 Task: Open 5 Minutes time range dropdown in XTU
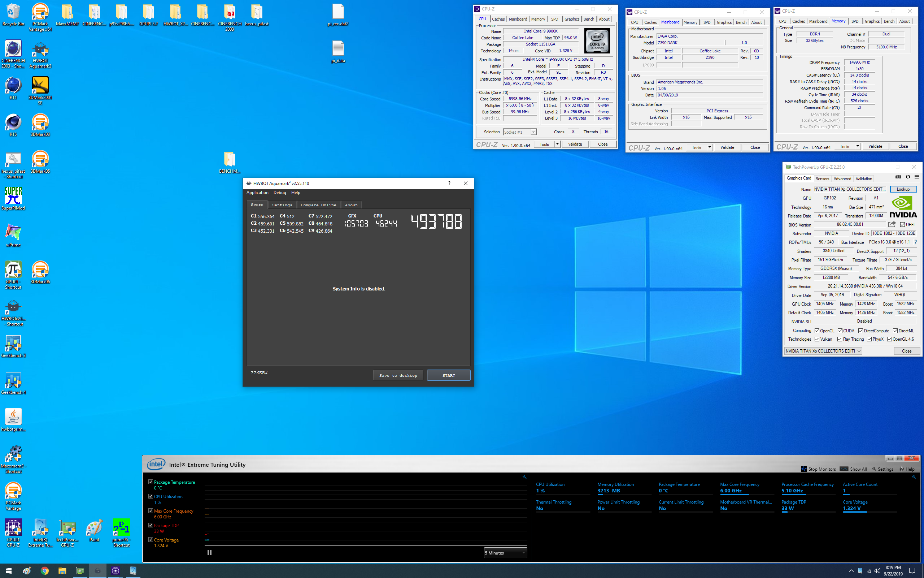click(505, 553)
